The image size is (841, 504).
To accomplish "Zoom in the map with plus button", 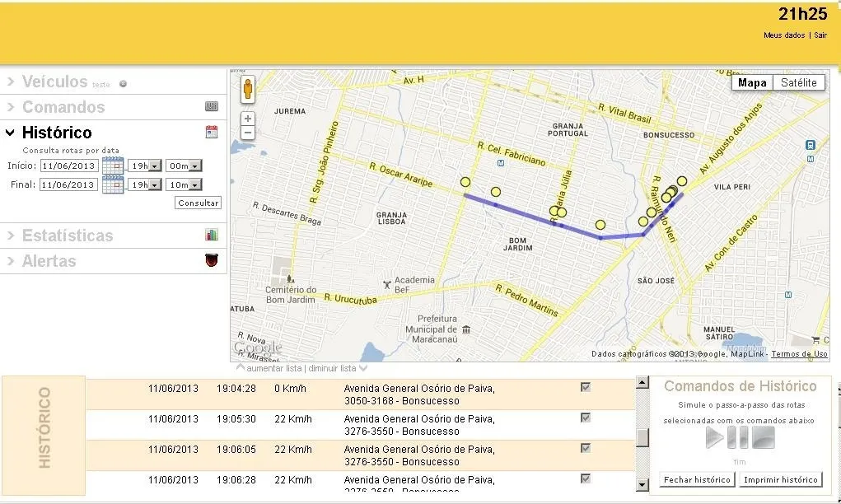I will (247, 119).
